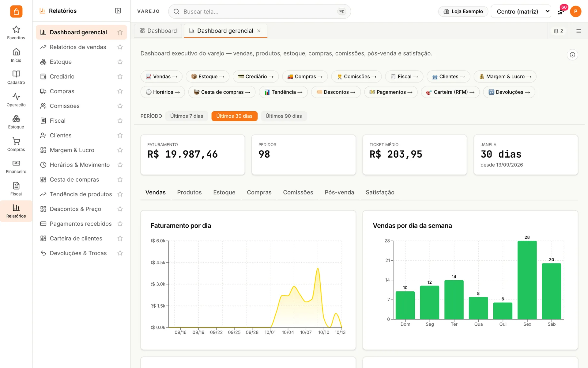Viewport: 588px width, 368px height.
Task: Open the Operação section icon
Action: [x=16, y=100]
